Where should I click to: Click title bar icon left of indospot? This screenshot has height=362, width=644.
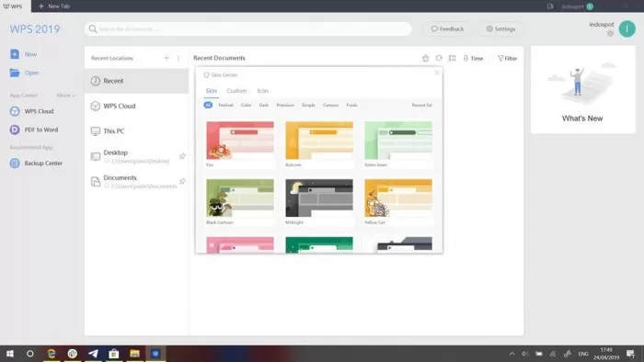point(550,6)
